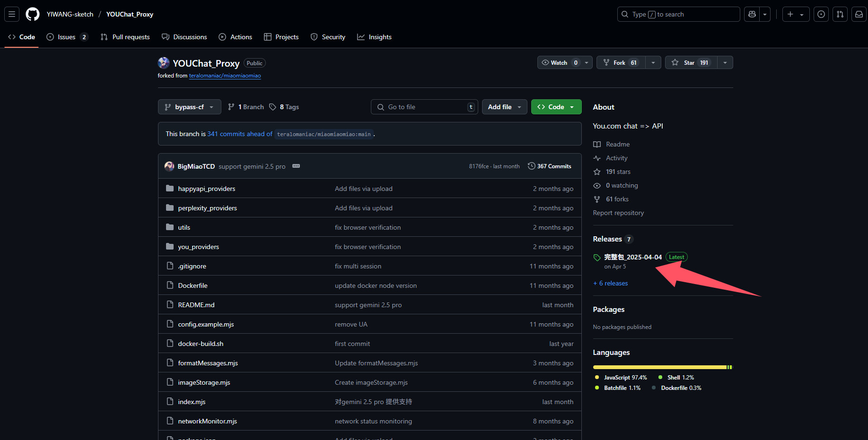Expand the Add file dropdown

(504, 107)
